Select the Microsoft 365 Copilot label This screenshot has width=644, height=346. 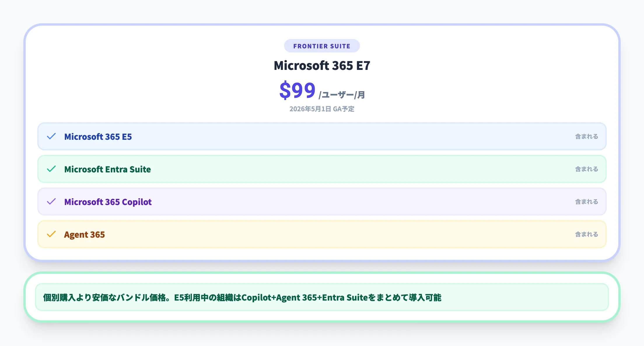[108, 202]
